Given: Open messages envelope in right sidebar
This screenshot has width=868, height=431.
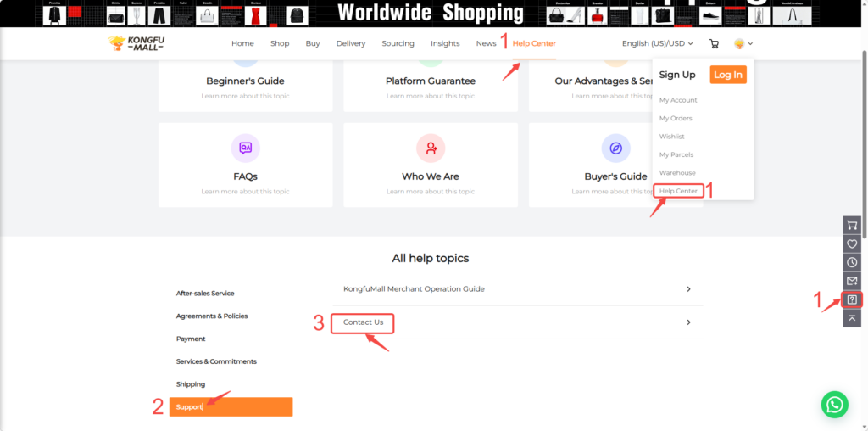Looking at the screenshot, I should pos(852,281).
